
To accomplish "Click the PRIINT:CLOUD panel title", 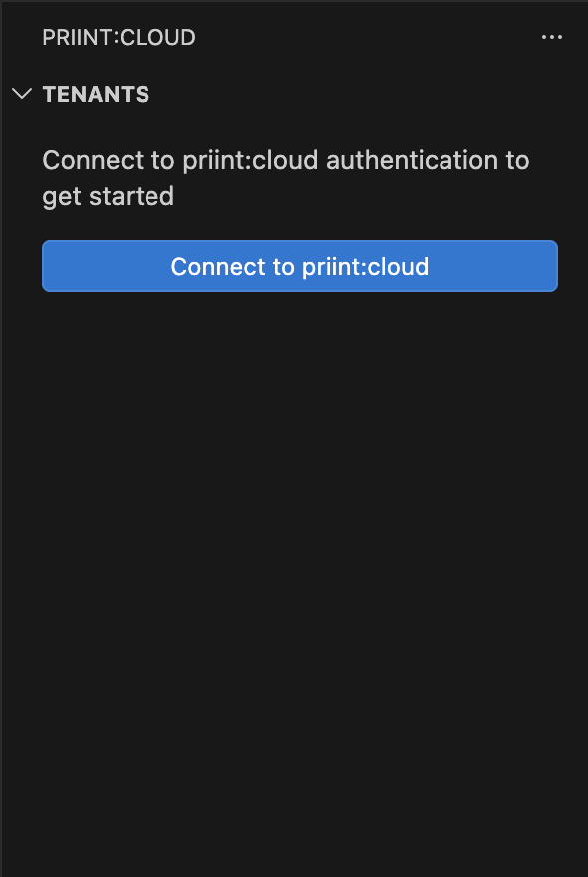I will pos(119,38).
